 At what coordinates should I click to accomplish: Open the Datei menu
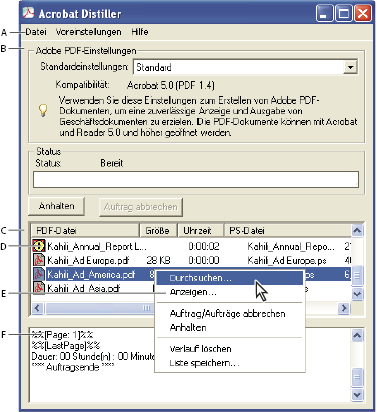pyautogui.click(x=36, y=32)
